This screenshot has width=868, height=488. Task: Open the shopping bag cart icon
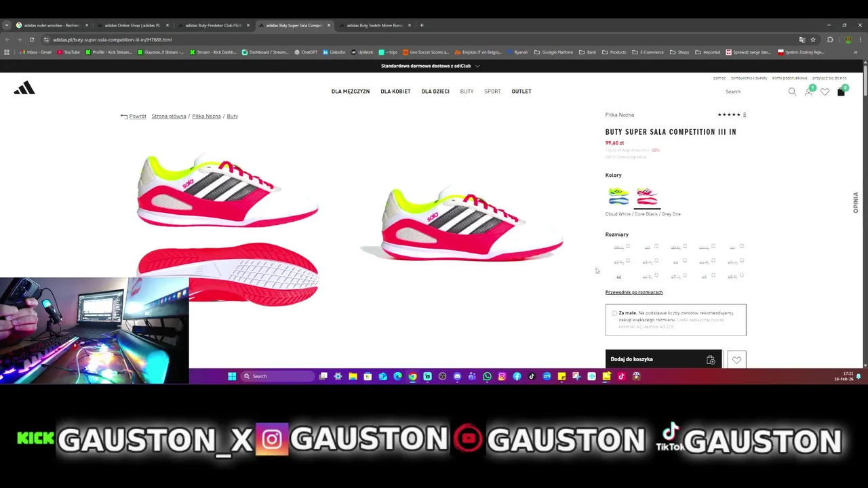[x=841, y=91]
